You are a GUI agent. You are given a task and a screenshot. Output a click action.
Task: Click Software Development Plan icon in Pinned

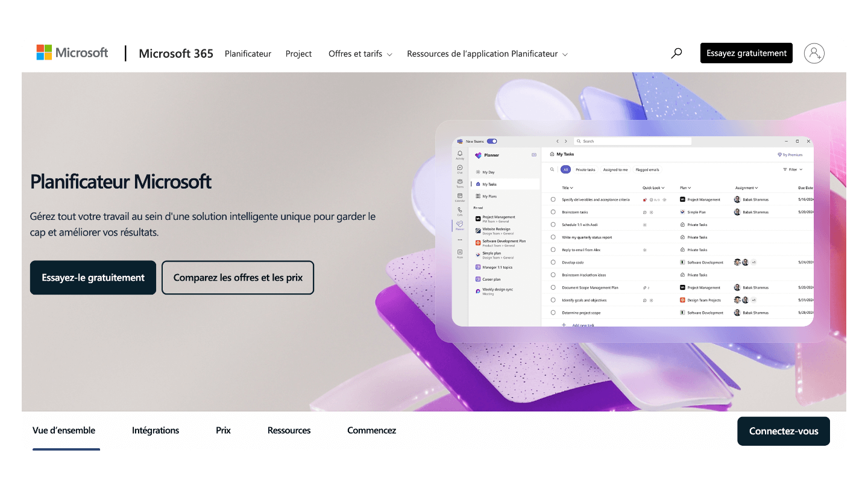point(478,242)
